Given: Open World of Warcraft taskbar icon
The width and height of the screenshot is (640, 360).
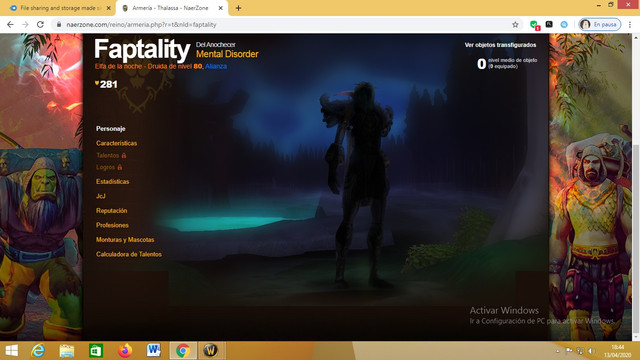Looking at the screenshot, I should (211, 351).
